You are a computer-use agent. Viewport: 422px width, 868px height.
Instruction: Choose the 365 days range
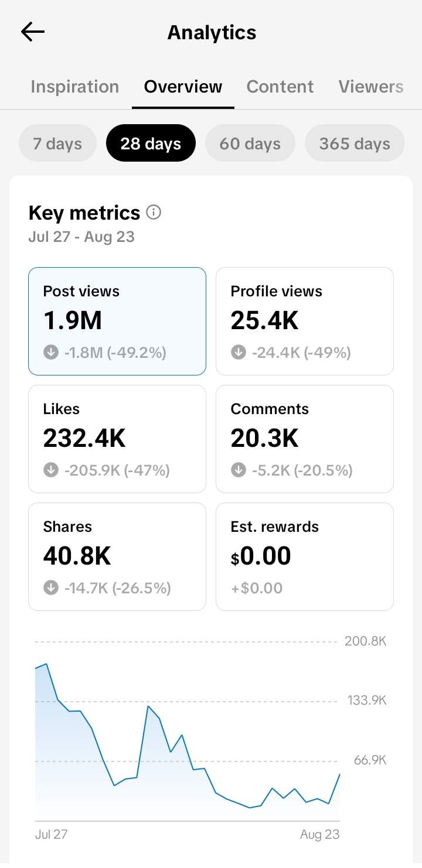click(355, 143)
